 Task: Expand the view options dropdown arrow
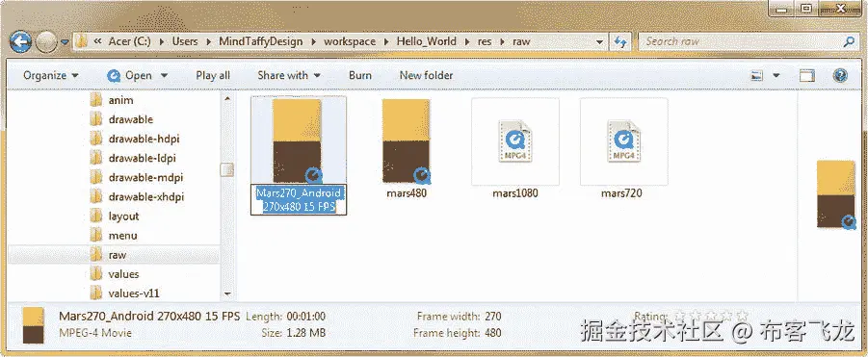click(776, 76)
